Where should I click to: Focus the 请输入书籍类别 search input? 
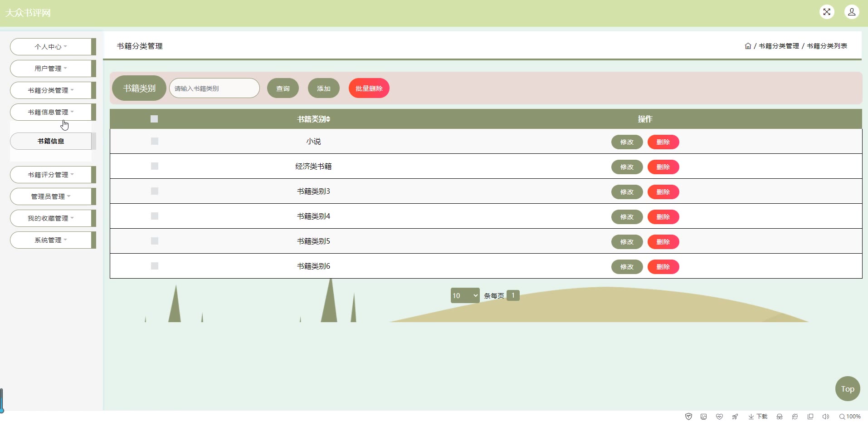215,88
